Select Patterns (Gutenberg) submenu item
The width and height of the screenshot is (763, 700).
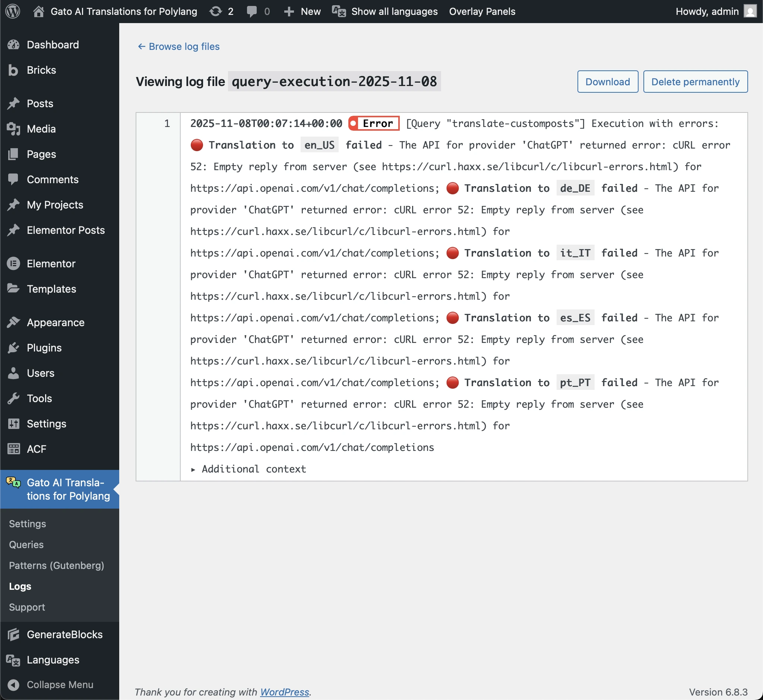[57, 565]
